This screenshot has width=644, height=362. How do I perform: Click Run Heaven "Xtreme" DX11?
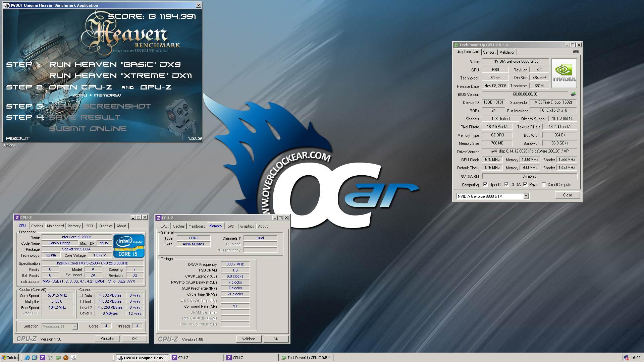121,76
